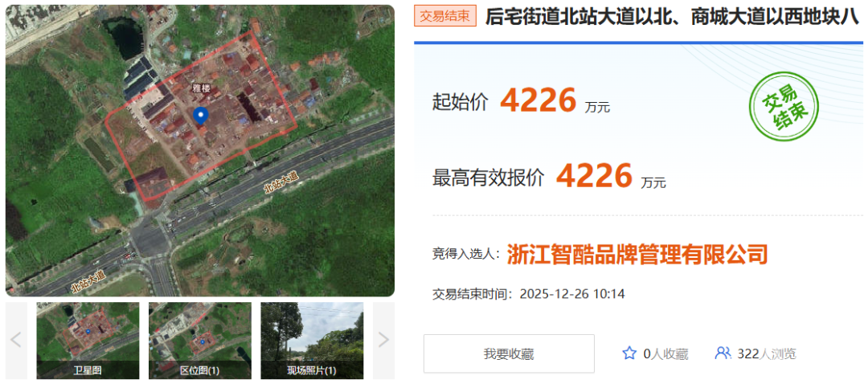This screenshot has width=868, height=384.
Task: Click the 最高有效报价 4226 value
Action: pyautogui.click(x=594, y=176)
